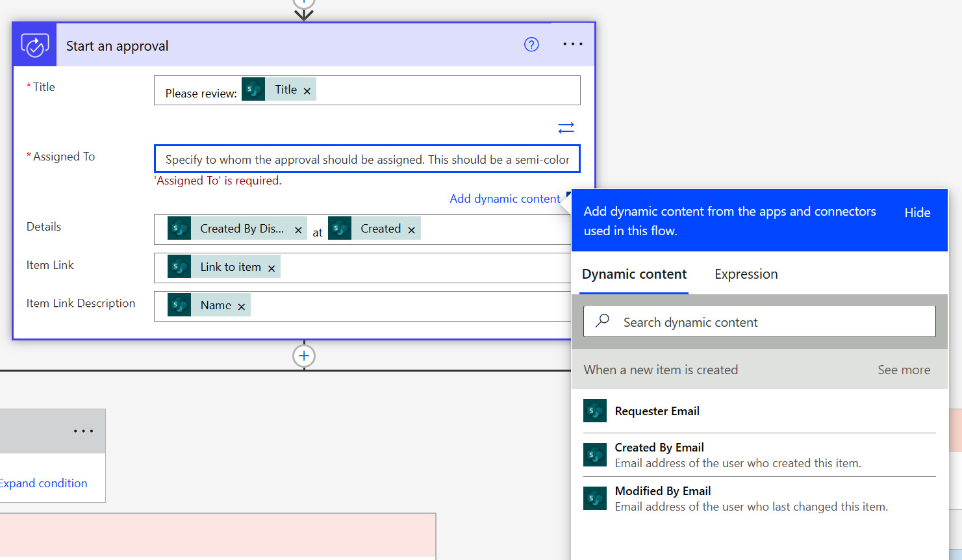
Task: Click the Start an approval action icon
Action: coord(35,45)
